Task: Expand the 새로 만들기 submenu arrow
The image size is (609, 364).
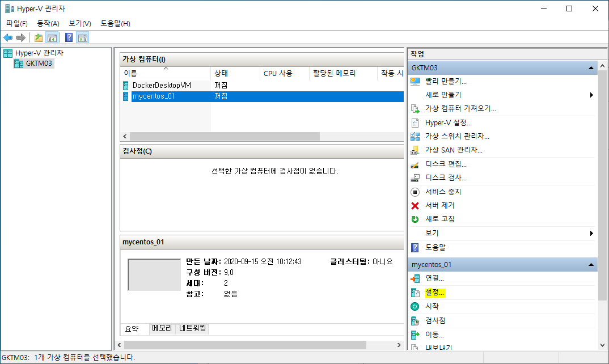Action: [x=591, y=95]
